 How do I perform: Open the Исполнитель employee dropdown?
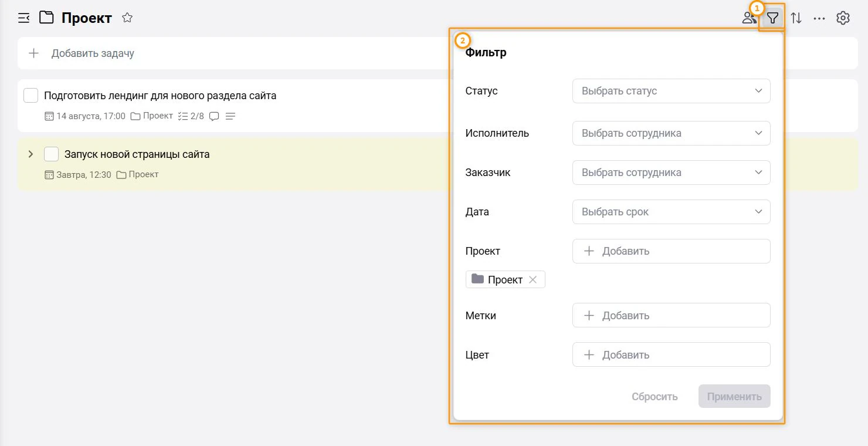click(x=671, y=133)
